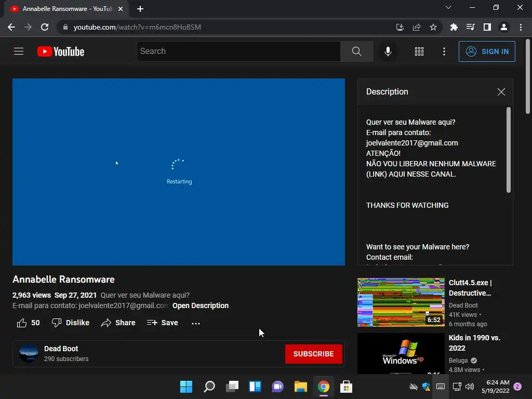This screenshot has height=399, width=532.
Task: Open Teams Chat on taskbar
Action: point(277,387)
